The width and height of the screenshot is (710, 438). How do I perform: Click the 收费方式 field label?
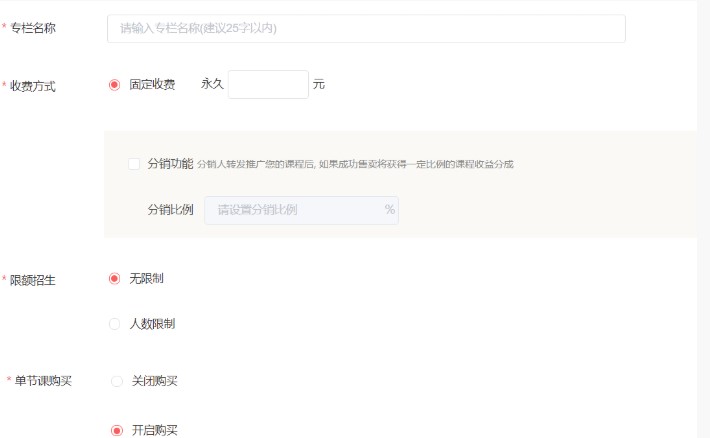coord(33,86)
